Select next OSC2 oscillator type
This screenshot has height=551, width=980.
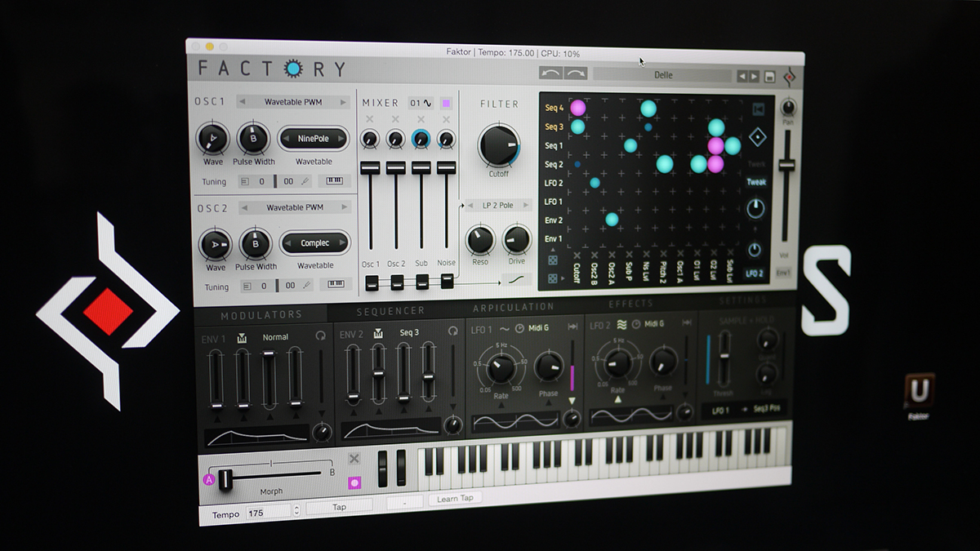tap(345, 207)
